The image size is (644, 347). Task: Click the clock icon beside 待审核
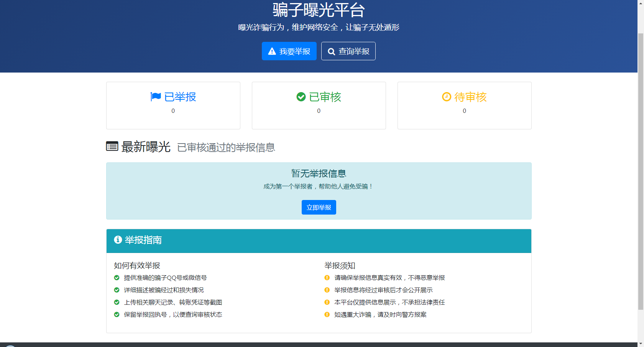(x=447, y=97)
